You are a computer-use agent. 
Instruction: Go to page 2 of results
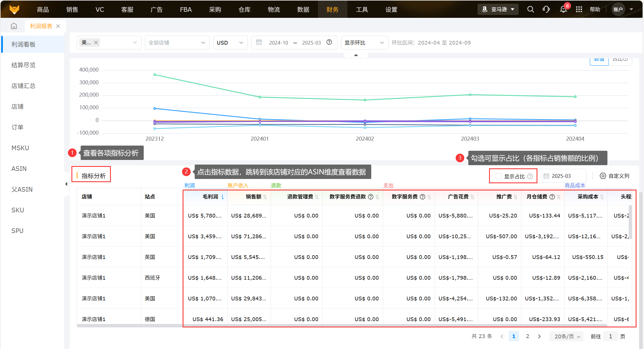pos(527,336)
